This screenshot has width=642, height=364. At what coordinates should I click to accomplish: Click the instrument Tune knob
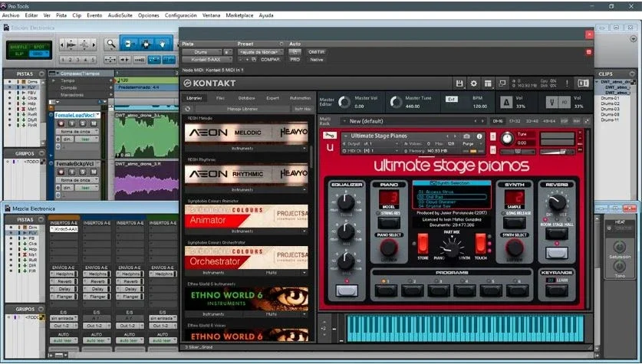tap(507, 138)
